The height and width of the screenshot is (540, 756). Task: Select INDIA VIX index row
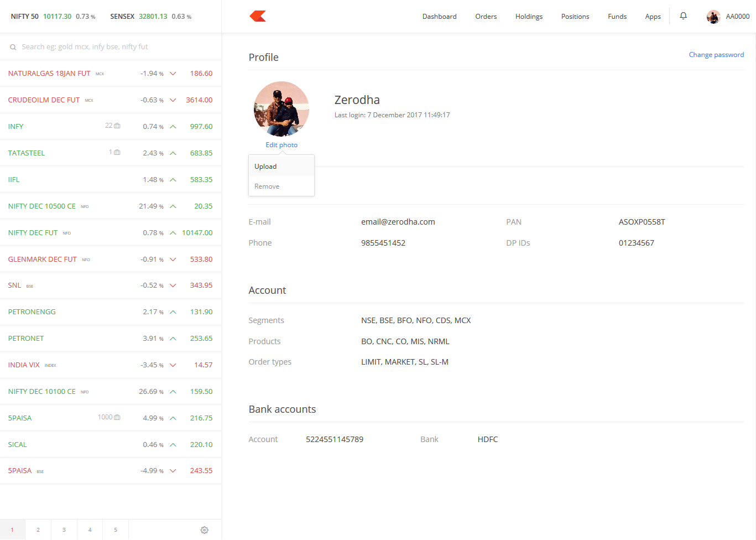click(x=111, y=365)
